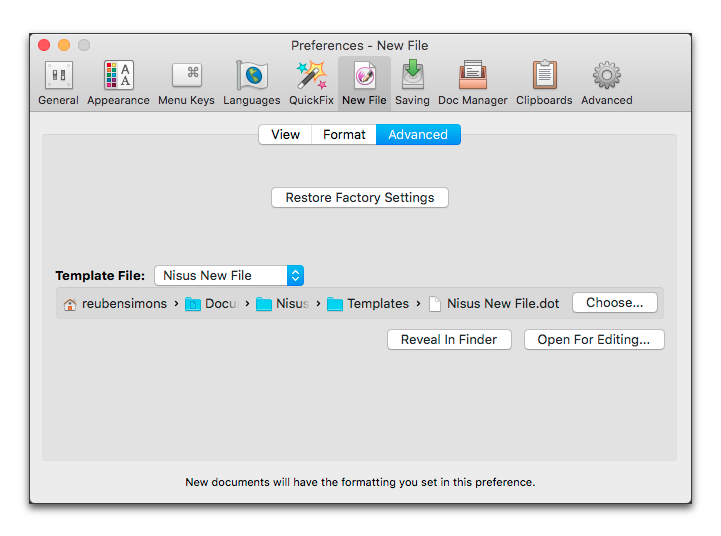Switch to the View tab

tap(285, 134)
